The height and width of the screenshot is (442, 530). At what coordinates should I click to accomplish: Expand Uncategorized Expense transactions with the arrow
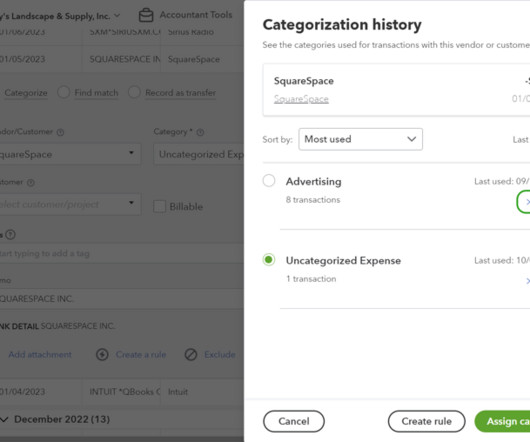click(527, 280)
